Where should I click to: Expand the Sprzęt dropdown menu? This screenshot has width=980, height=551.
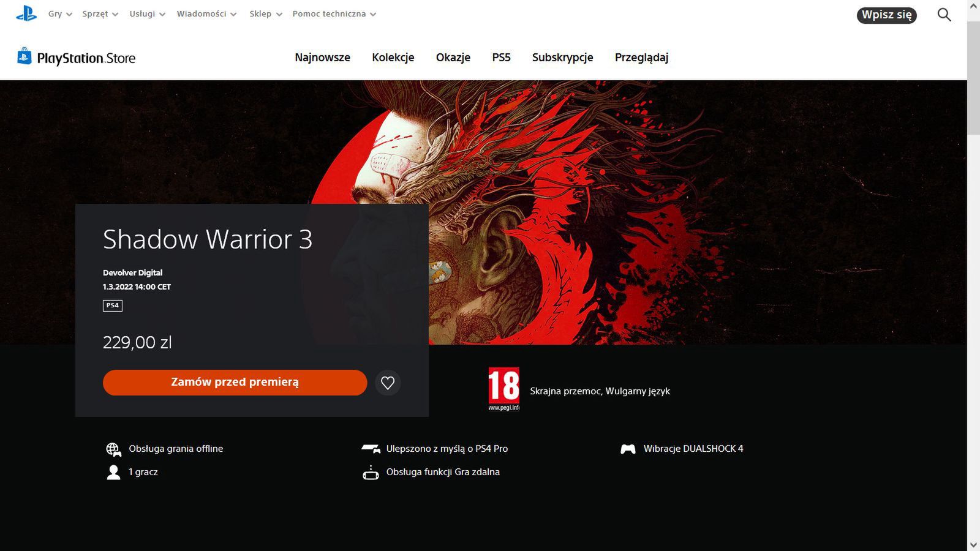coord(100,13)
